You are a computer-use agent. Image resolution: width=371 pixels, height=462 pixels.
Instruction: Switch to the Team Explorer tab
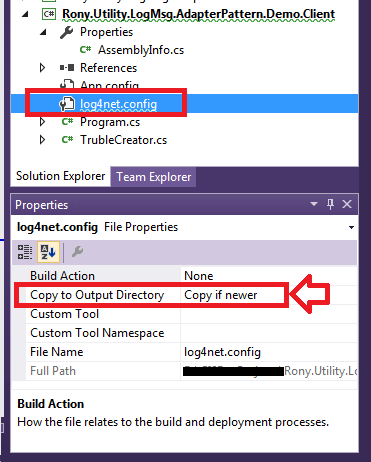pos(153,177)
